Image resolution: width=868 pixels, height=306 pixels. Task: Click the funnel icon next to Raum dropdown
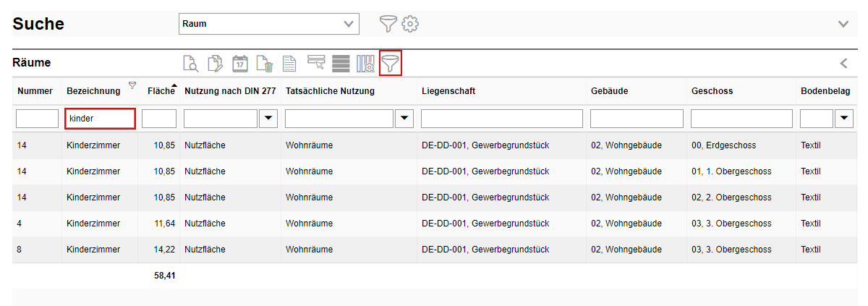pos(388,24)
